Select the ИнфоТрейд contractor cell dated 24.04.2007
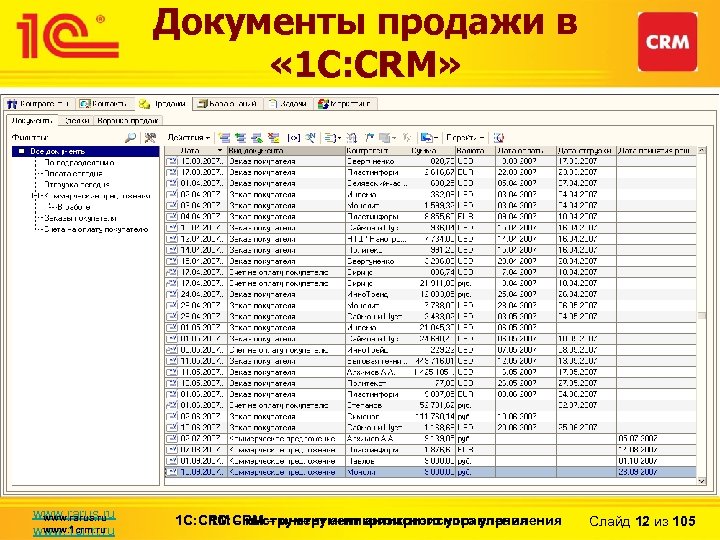The width and height of the screenshot is (720, 540). click(x=377, y=294)
